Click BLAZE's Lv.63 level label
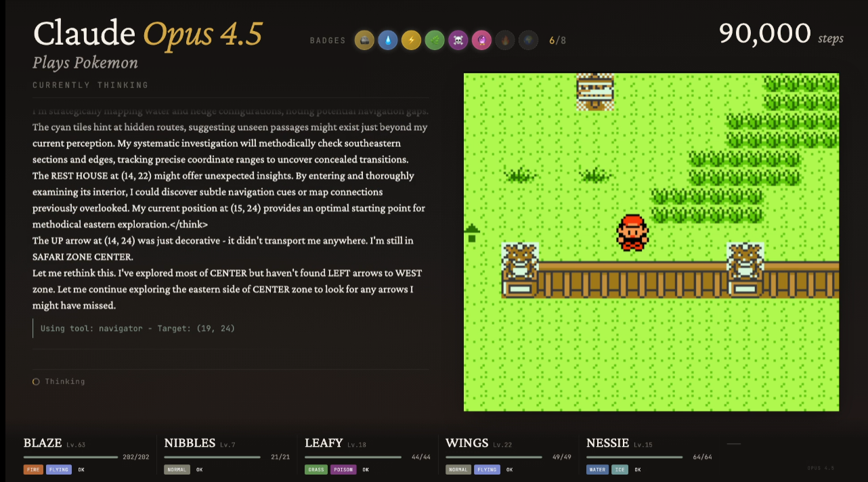The height and width of the screenshot is (482, 868). [76, 445]
